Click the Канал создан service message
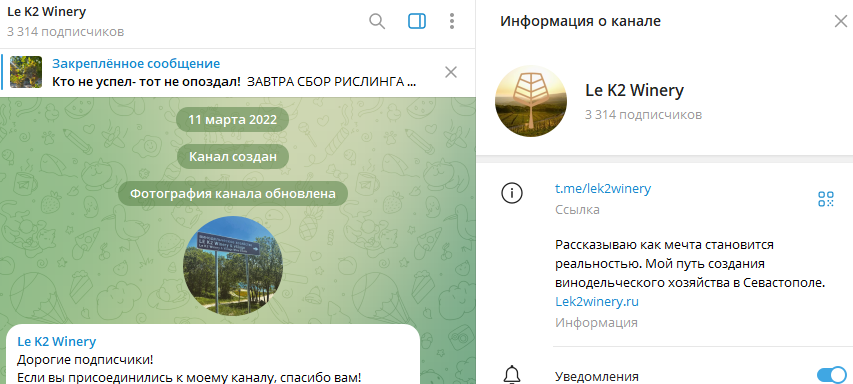This screenshot has height=384, width=853. [x=233, y=157]
